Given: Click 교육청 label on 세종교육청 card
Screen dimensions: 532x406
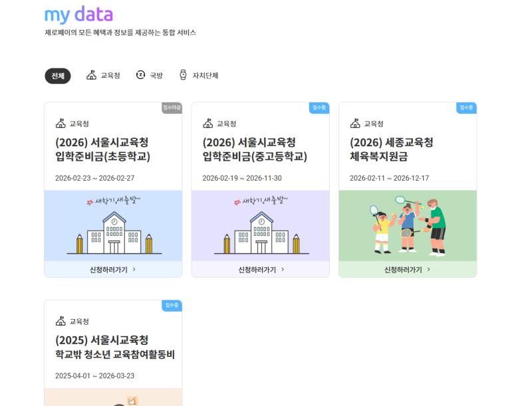Looking at the screenshot, I should 374,124.
